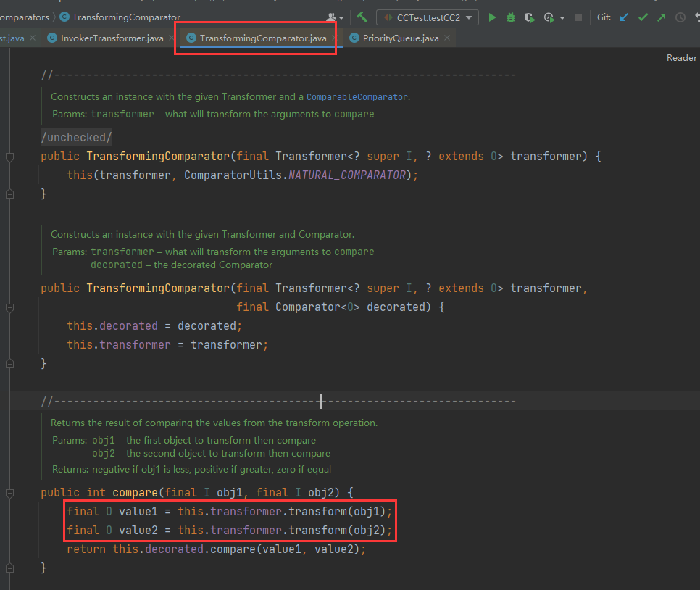Image resolution: width=700 pixels, height=590 pixels.
Task: Click the class icon on the PriorityQueue.java tab
Action: (x=354, y=38)
